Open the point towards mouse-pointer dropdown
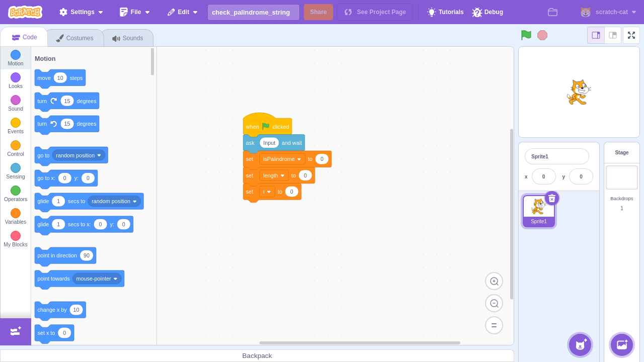Image resolution: width=644 pixels, height=362 pixels. click(x=97, y=279)
